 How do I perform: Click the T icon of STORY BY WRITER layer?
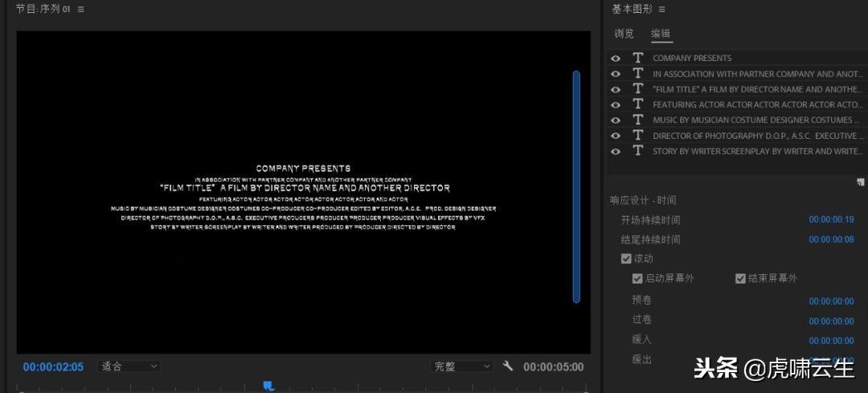coord(638,151)
